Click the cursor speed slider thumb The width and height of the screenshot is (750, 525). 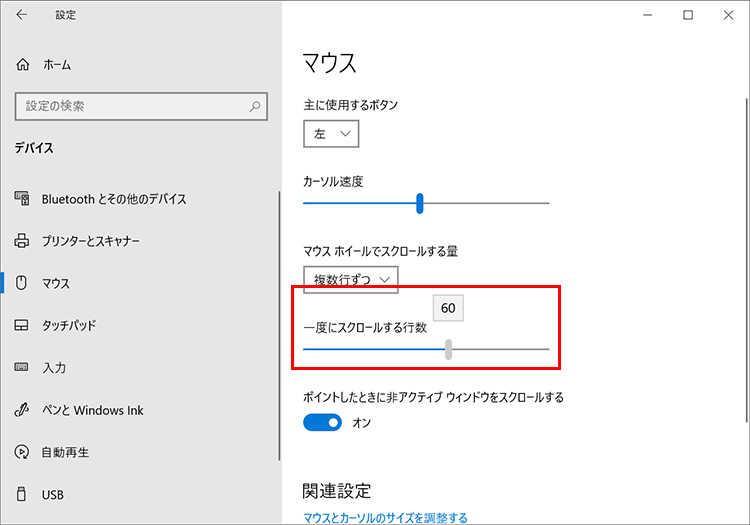420,203
